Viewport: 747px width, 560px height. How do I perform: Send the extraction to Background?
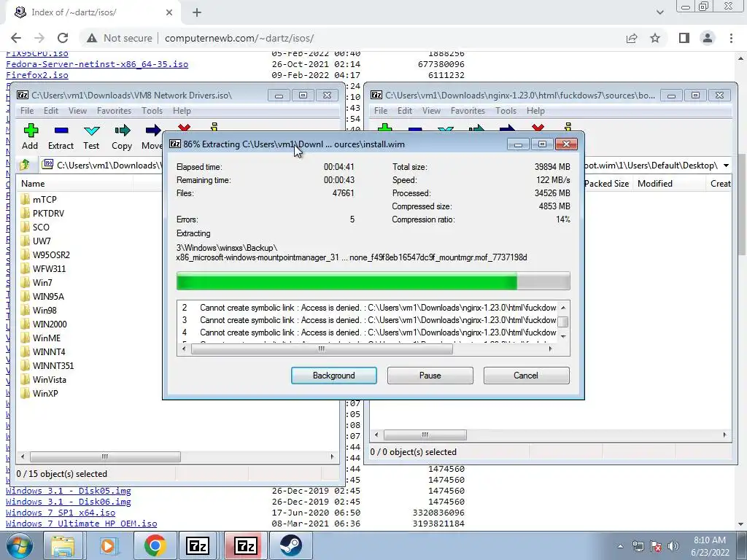pos(334,376)
